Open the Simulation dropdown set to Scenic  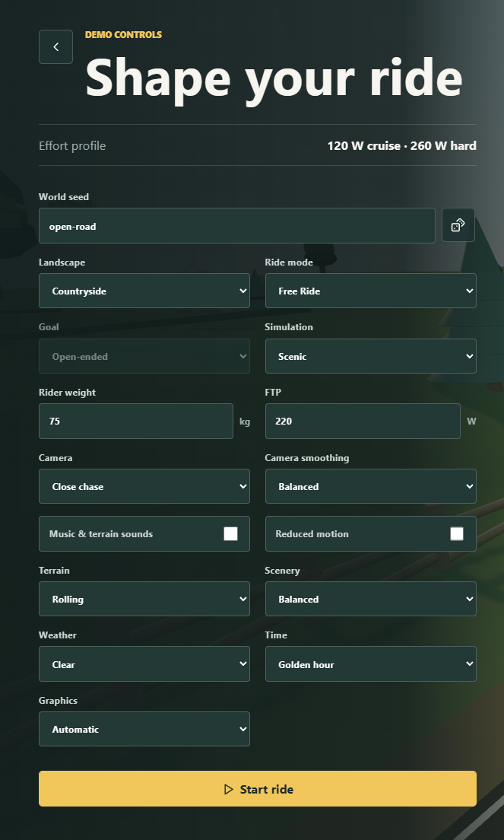pyautogui.click(x=371, y=356)
